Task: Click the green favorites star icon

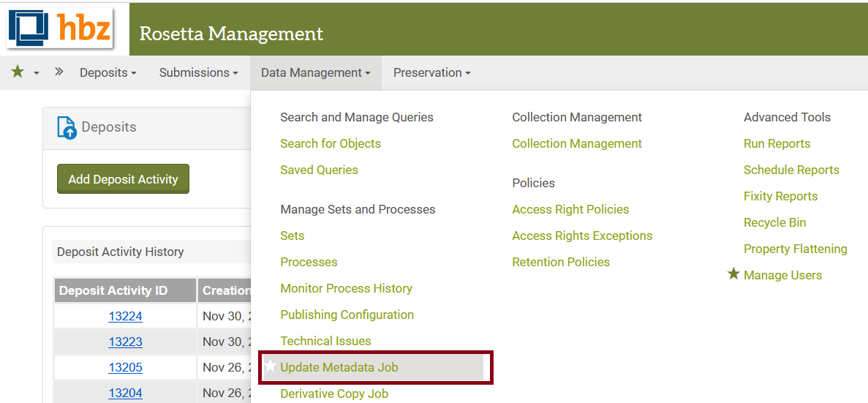Action: (x=18, y=72)
